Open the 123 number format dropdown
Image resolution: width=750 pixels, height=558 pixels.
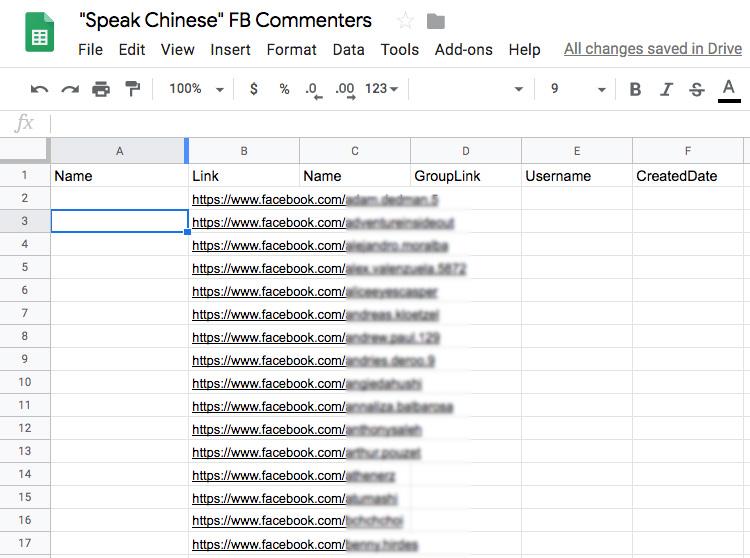381,89
